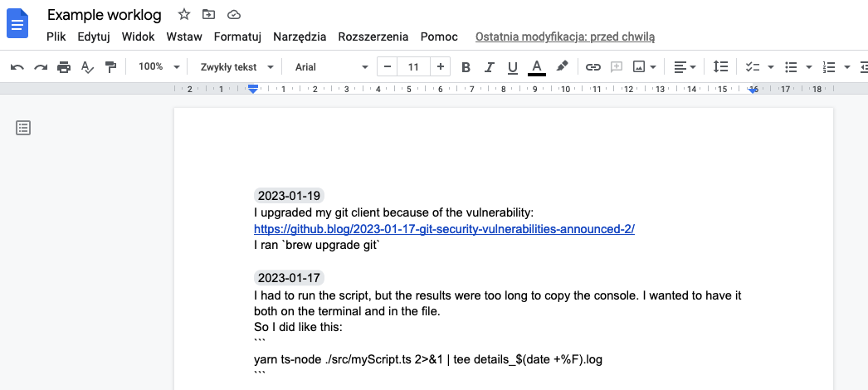The width and height of the screenshot is (868, 390).
Task: Open the Narzędzia menu
Action: click(x=300, y=37)
